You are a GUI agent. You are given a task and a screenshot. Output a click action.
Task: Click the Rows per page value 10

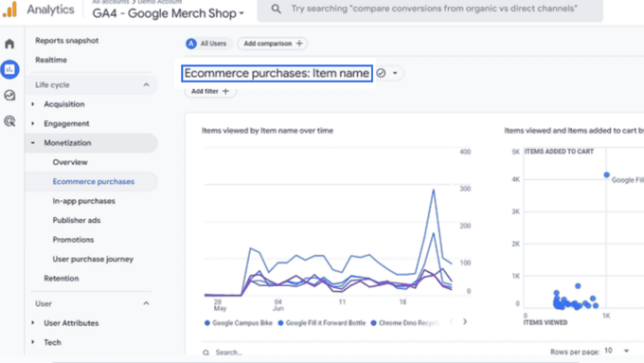tap(608, 351)
